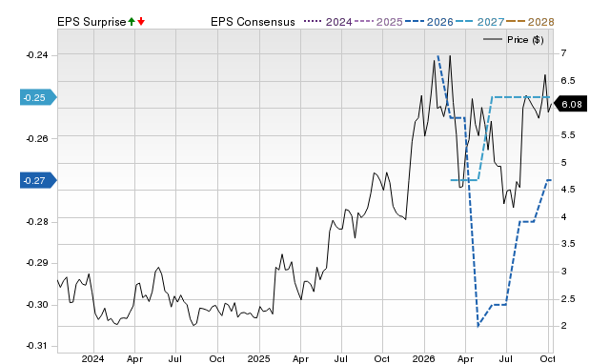The height and width of the screenshot is (364, 610).
Task: Click the 2024 label on the time axis
Action: coord(92,358)
